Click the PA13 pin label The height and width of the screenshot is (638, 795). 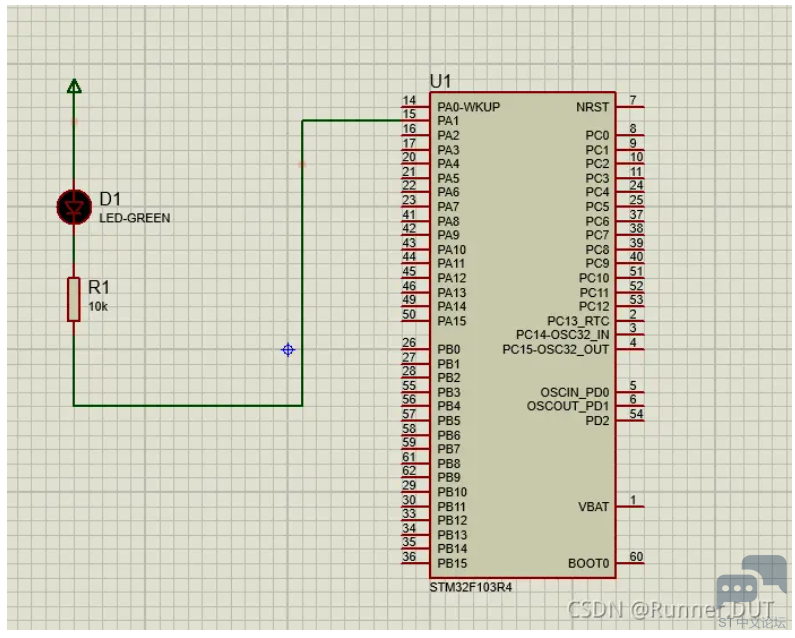tap(451, 293)
